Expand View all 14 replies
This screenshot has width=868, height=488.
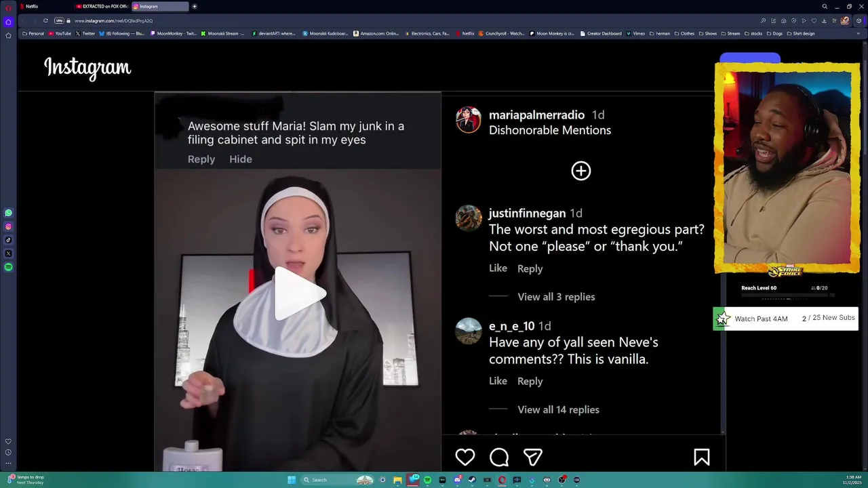558,409
